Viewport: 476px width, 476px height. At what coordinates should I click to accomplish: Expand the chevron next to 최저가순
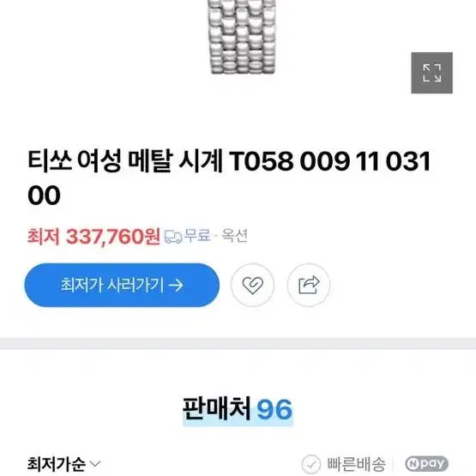coord(95,464)
